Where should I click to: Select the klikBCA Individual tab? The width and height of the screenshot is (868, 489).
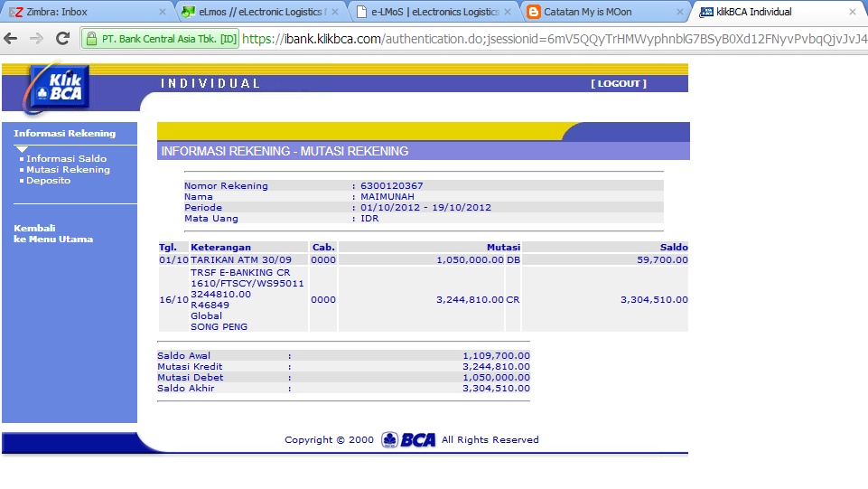[x=778, y=12]
